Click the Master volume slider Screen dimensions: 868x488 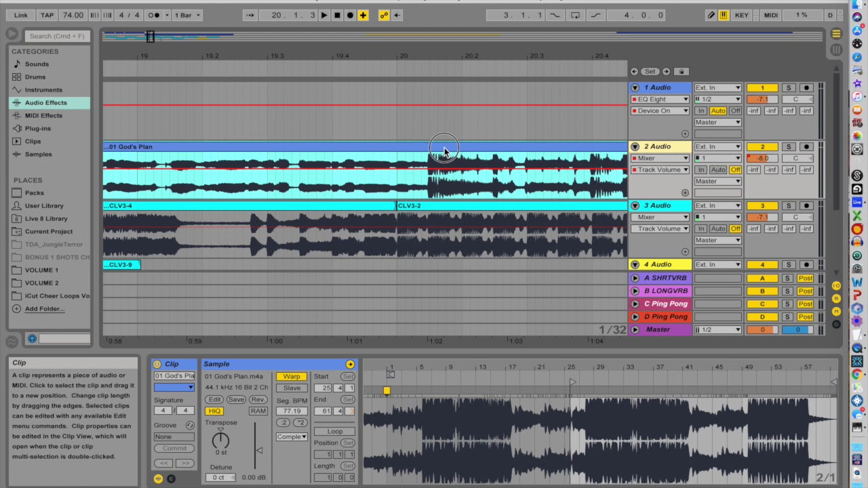[762, 329]
